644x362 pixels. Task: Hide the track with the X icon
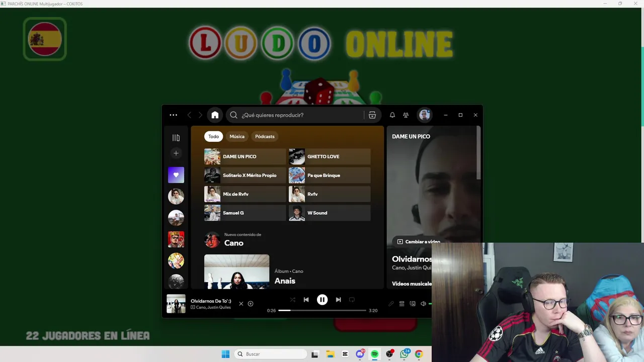(241, 304)
